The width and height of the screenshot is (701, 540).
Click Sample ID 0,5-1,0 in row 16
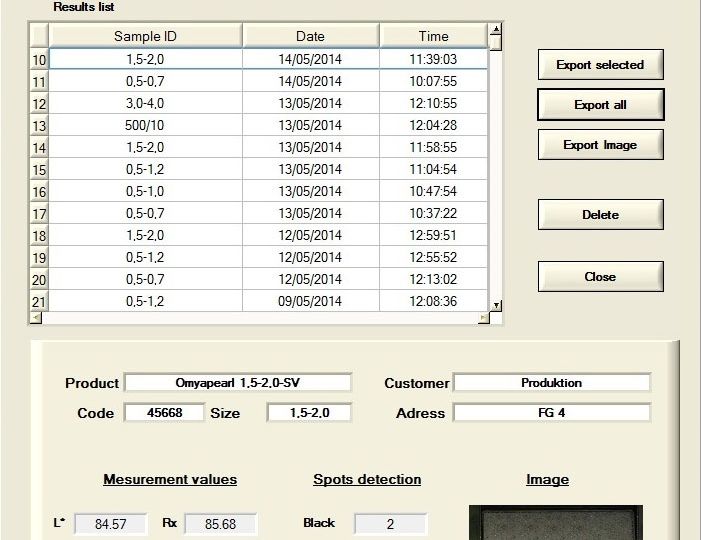(x=145, y=191)
